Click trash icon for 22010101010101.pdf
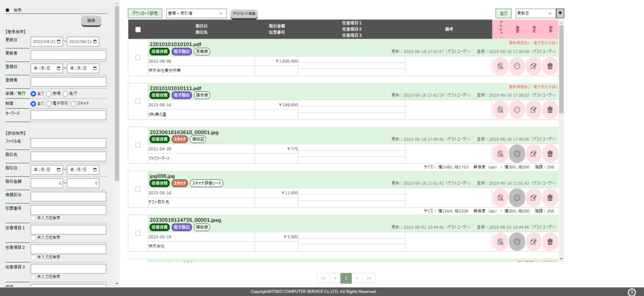 point(550,66)
